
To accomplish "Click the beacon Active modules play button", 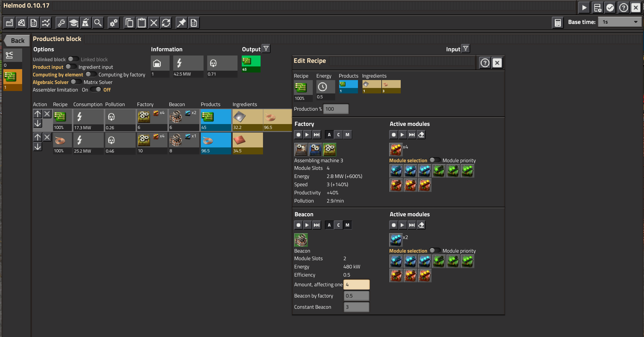I will coord(403,225).
